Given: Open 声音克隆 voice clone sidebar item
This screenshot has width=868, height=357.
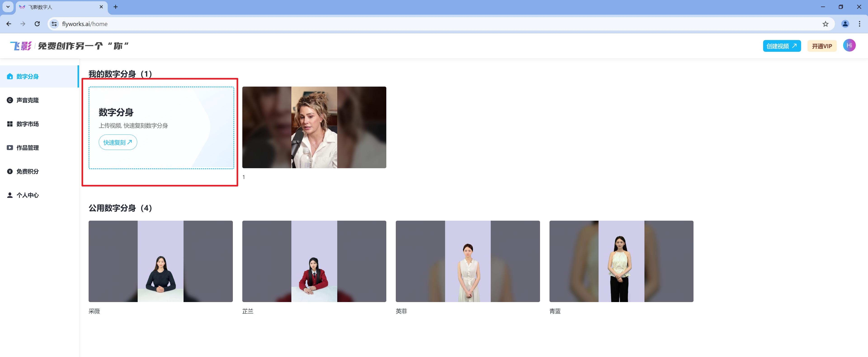Looking at the screenshot, I should [x=27, y=100].
